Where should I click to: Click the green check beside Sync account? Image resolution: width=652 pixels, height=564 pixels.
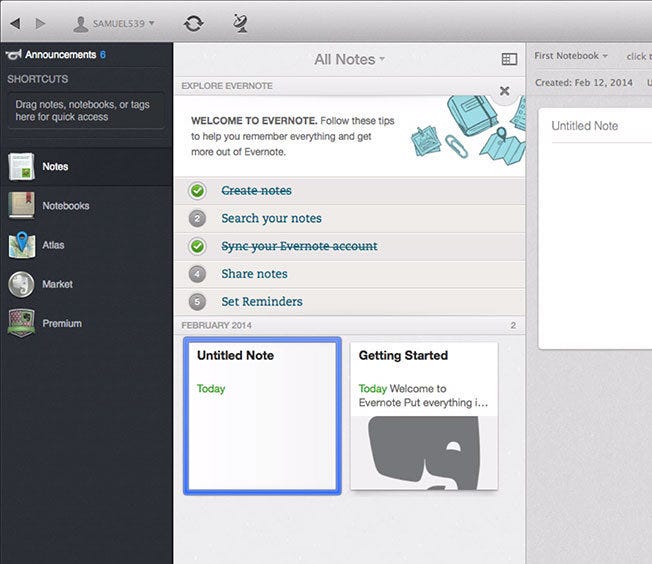(197, 246)
